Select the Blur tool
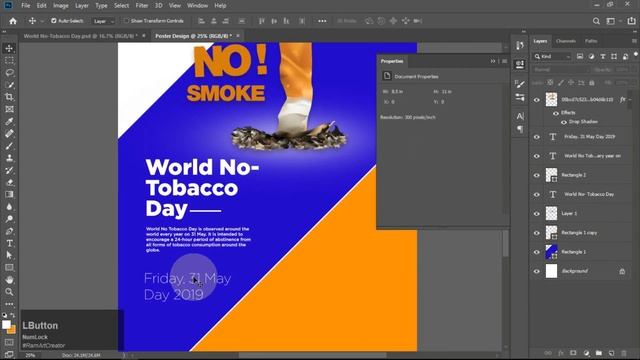 click(9, 207)
